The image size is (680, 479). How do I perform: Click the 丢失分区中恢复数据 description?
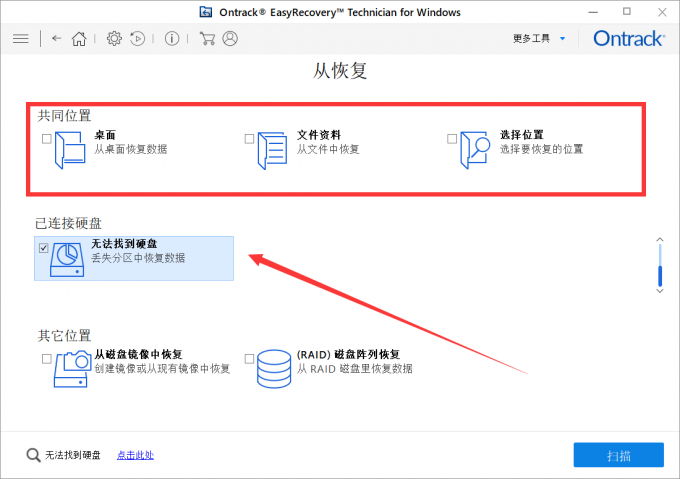[138, 258]
